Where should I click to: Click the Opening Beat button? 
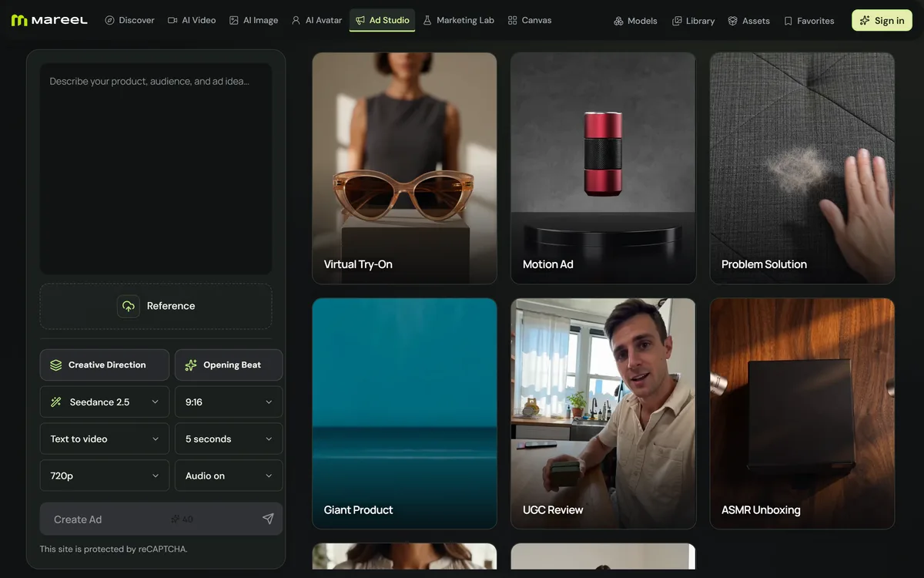(x=229, y=365)
